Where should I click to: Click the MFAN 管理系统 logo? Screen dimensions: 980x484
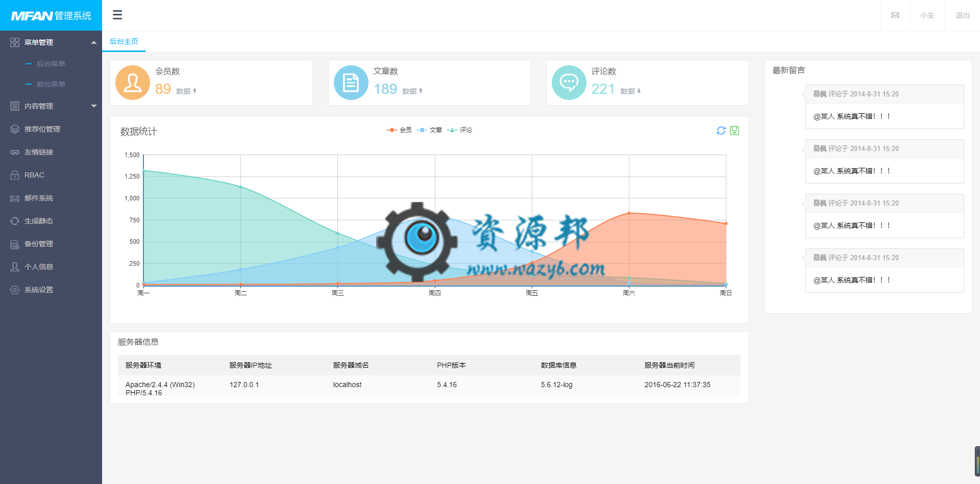pos(51,16)
